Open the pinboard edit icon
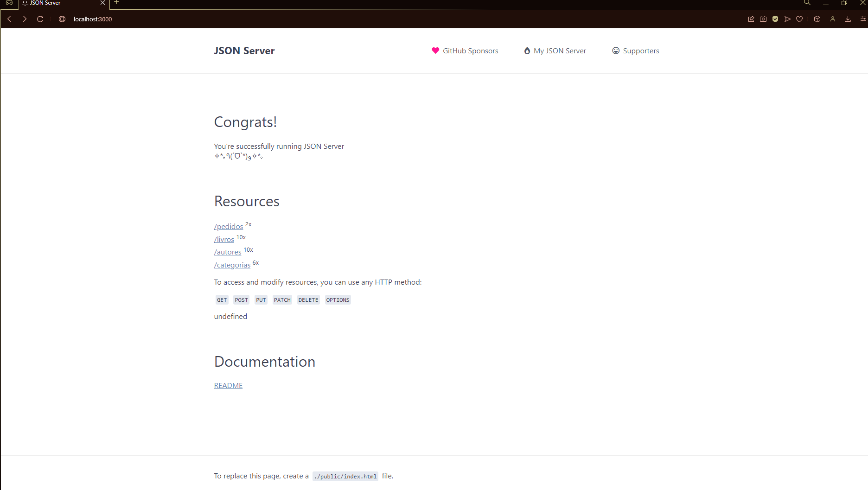 (751, 19)
